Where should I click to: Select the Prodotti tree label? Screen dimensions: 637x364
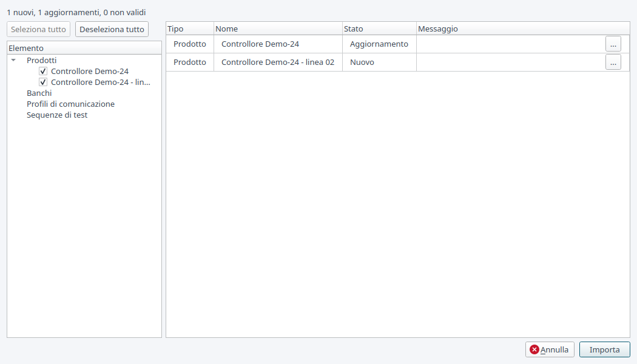pos(41,60)
